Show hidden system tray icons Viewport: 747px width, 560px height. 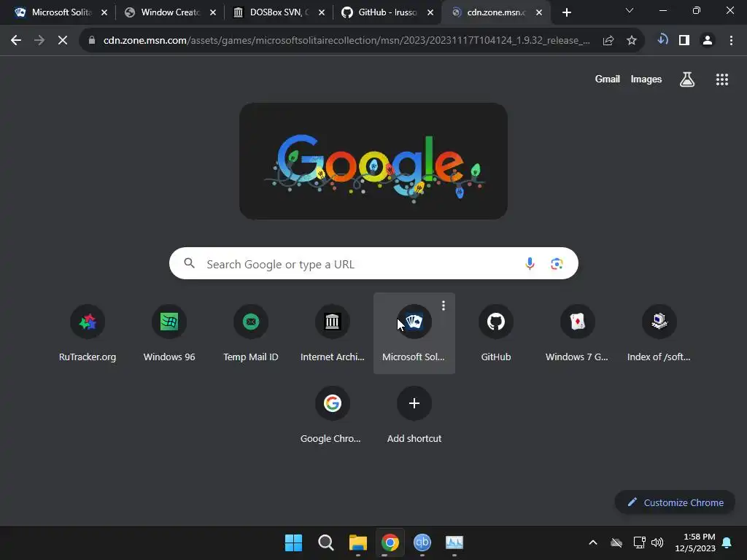tap(593, 542)
